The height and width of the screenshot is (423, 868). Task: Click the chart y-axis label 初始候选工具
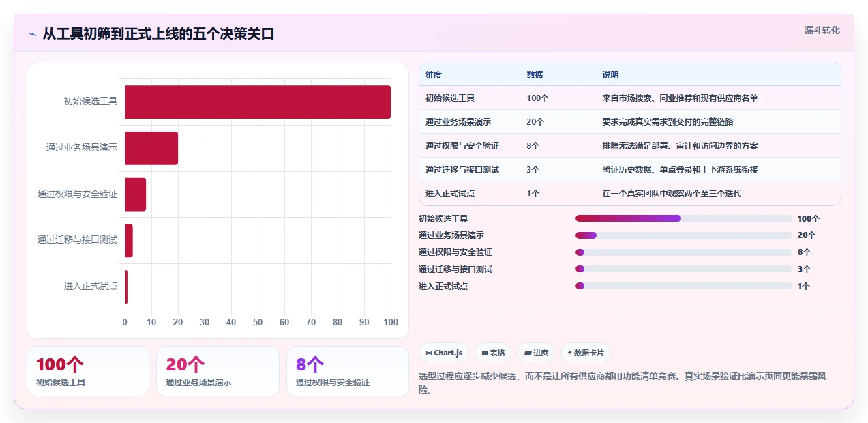tap(91, 101)
